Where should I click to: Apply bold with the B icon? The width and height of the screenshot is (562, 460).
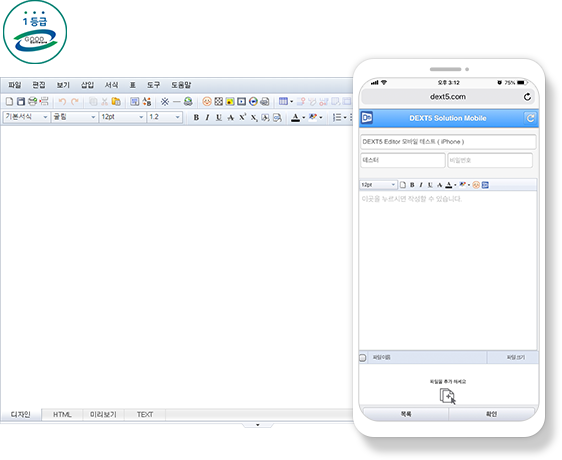point(196,117)
